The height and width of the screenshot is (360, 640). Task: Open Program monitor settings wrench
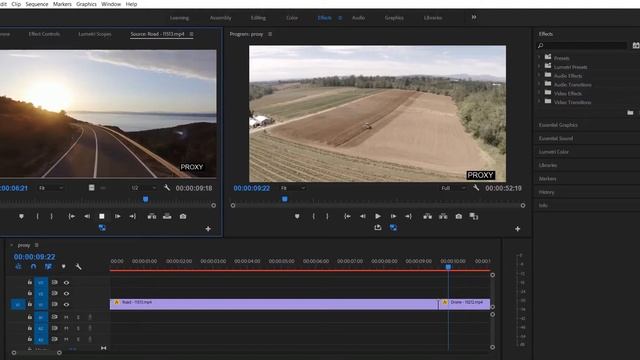(476, 188)
